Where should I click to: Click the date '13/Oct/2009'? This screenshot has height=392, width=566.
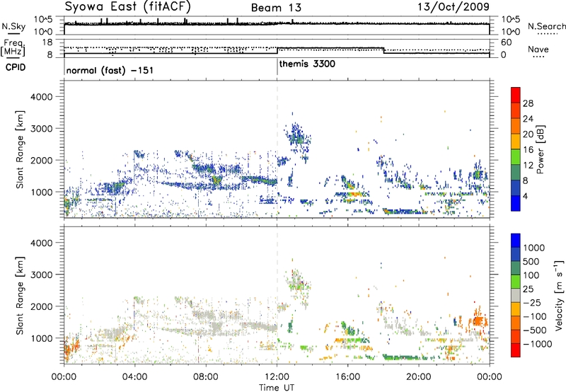pyautogui.click(x=454, y=6)
